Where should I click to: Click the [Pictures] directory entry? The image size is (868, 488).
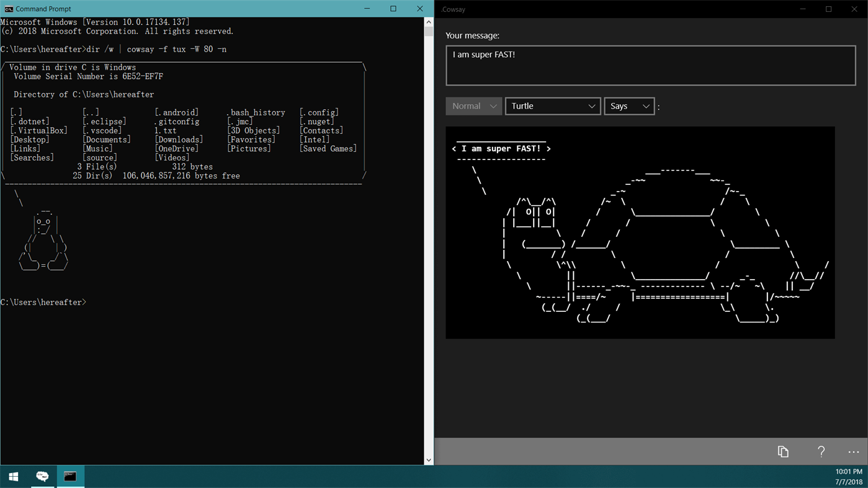[x=249, y=148]
